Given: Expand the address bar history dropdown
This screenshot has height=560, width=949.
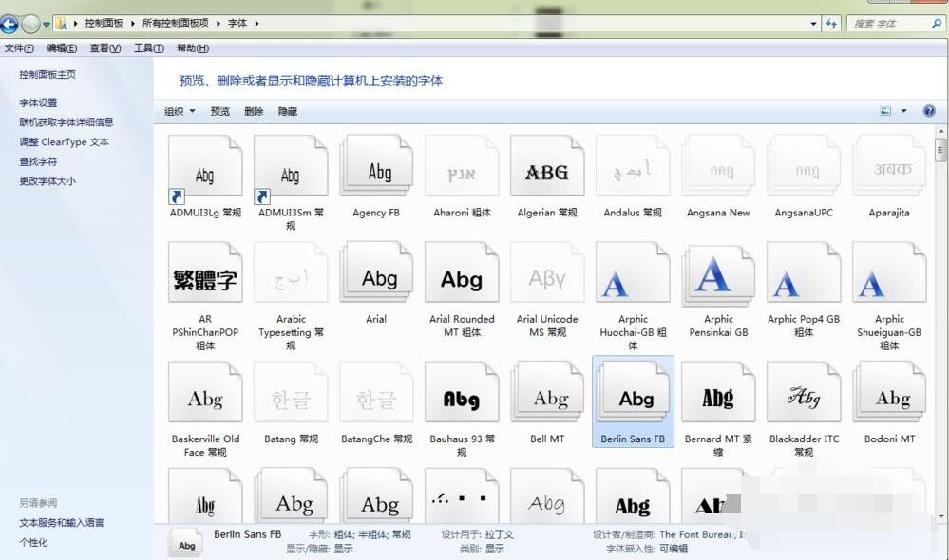Looking at the screenshot, I should pos(813,24).
